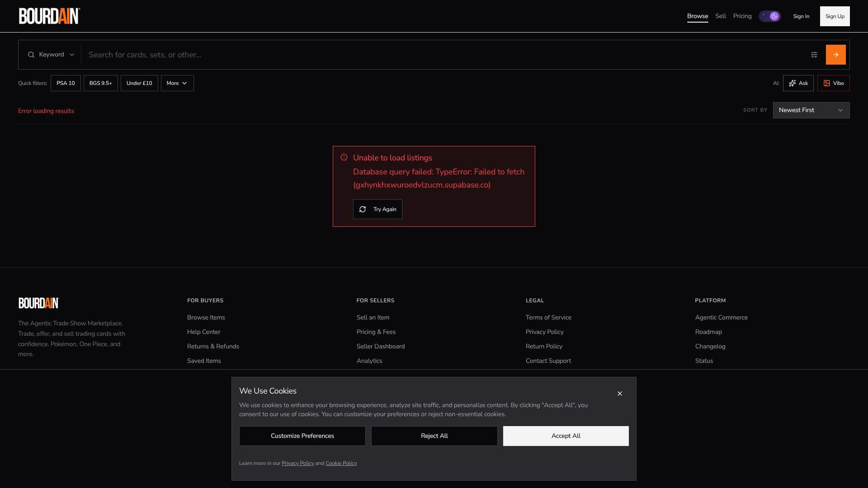The height and width of the screenshot is (488, 868).
Task: Apply the BGS 9.5+ quick filter
Action: pos(100,83)
